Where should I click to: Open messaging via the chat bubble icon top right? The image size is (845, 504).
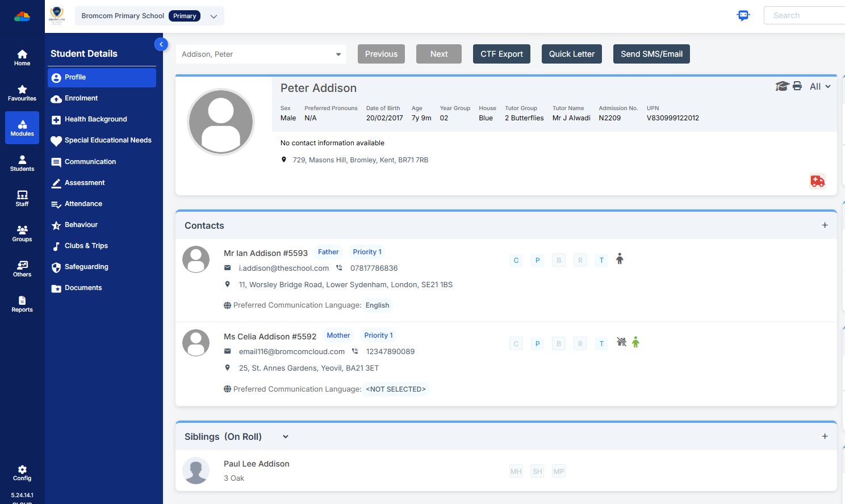coord(743,15)
